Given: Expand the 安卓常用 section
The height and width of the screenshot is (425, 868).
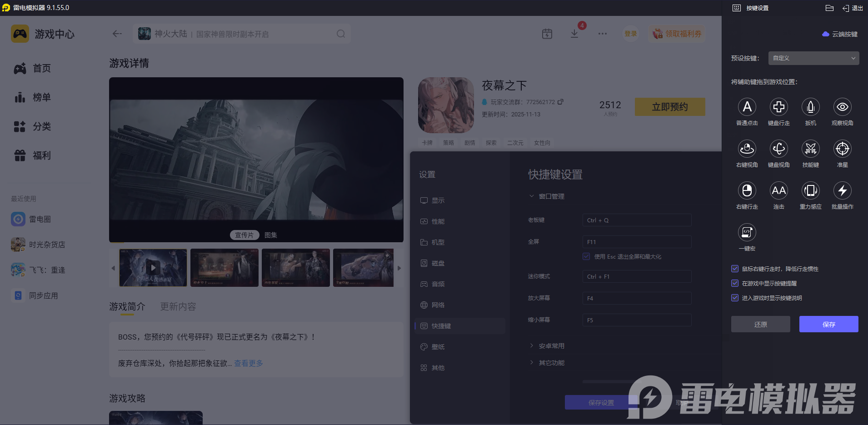Looking at the screenshot, I should coord(548,345).
